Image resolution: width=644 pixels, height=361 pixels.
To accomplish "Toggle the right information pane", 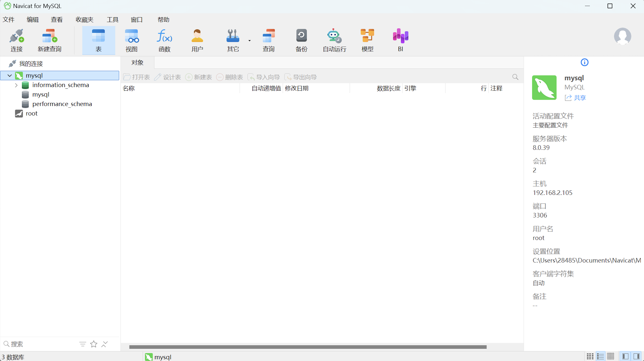I will point(637,356).
